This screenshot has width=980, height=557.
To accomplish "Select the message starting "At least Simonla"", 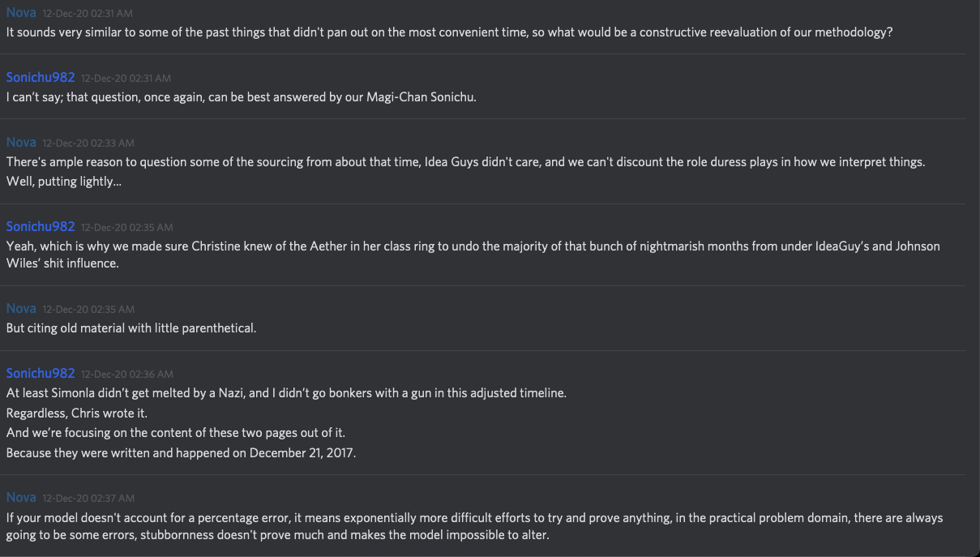I will click(286, 393).
